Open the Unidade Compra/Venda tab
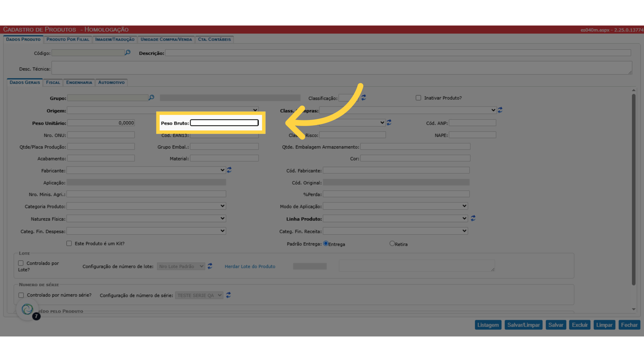 (x=166, y=40)
